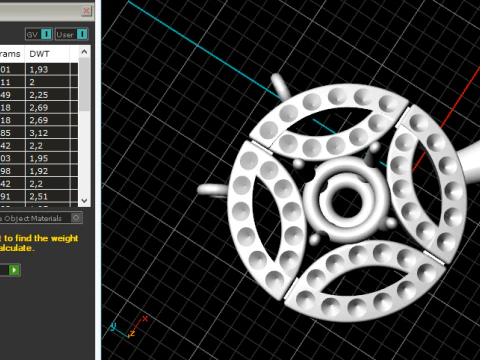
Task: Toggle the User switch
Action: tap(71, 34)
